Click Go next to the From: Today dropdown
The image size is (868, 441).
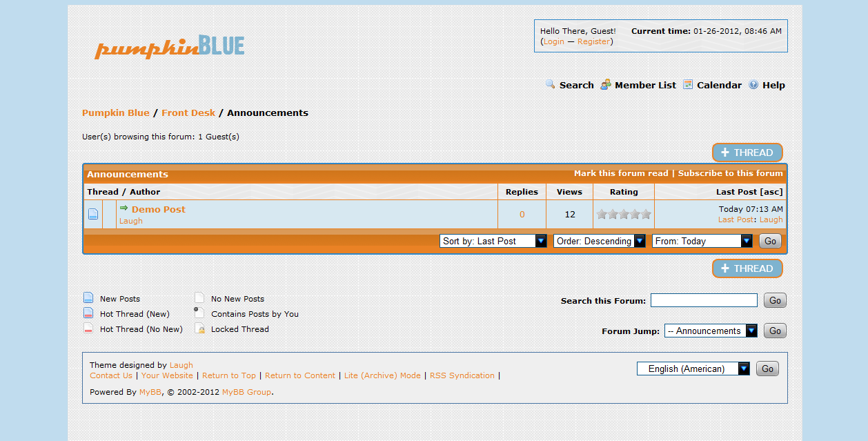coord(770,241)
